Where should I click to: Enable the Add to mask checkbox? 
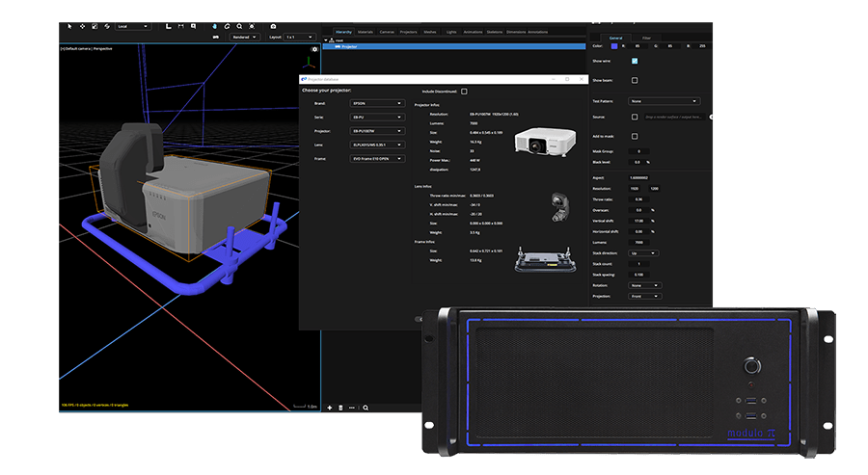point(635,136)
